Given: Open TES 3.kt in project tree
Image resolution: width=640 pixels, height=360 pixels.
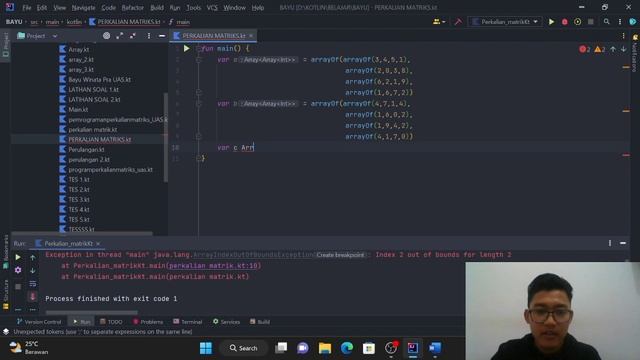Looking at the screenshot, I should 79,199.
